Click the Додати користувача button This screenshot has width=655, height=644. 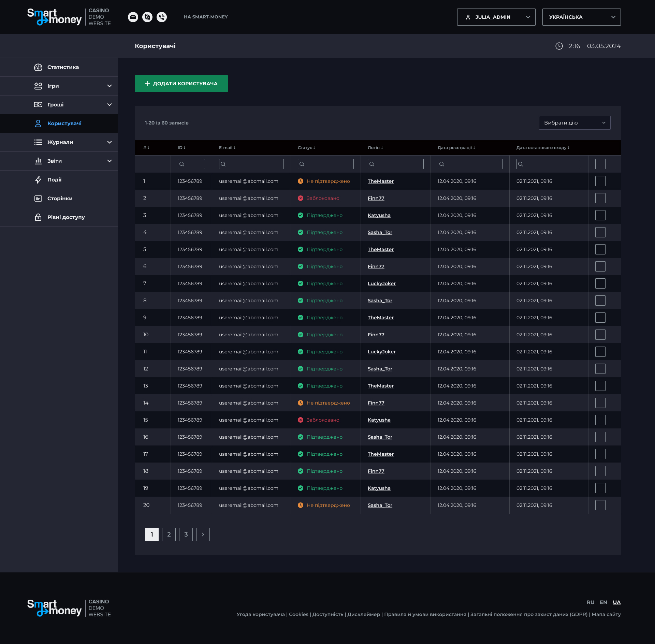(181, 84)
